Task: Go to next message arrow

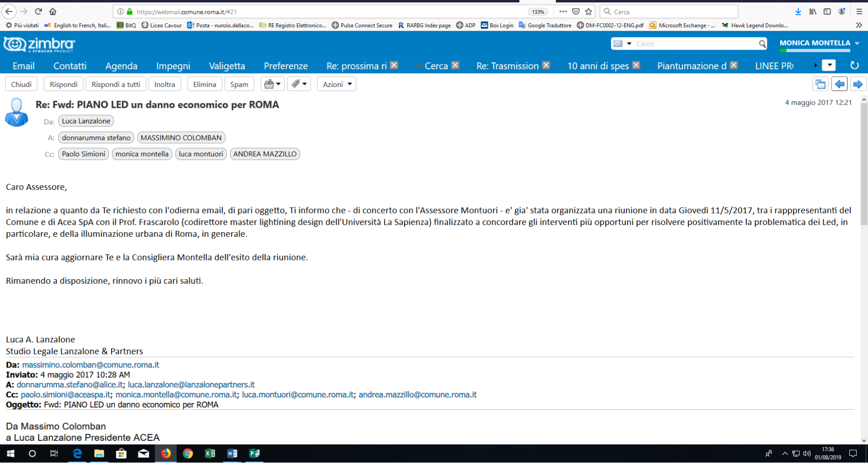Action: point(858,84)
